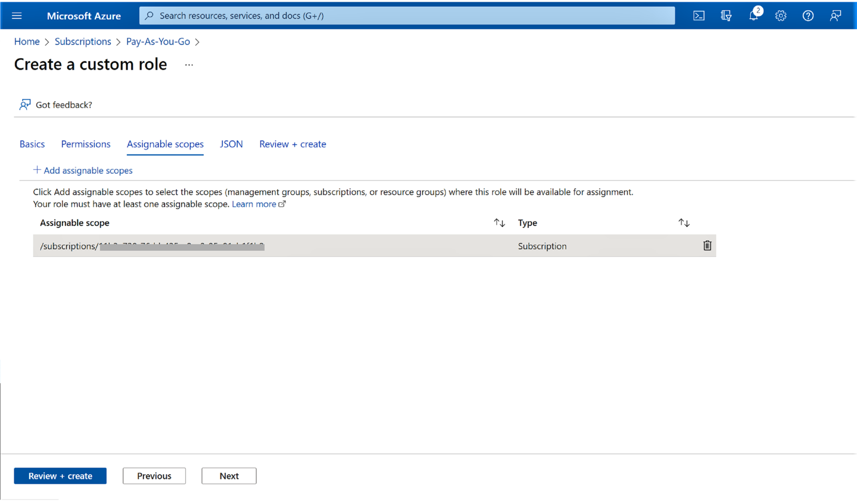Follow the Learn more link
This screenshot has width=857, height=504.
[x=254, y=204]
